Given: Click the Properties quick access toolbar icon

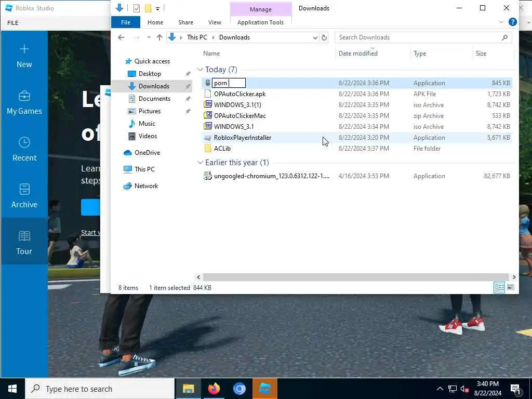Looking at the screenshot, I should (x=137, y=8).
